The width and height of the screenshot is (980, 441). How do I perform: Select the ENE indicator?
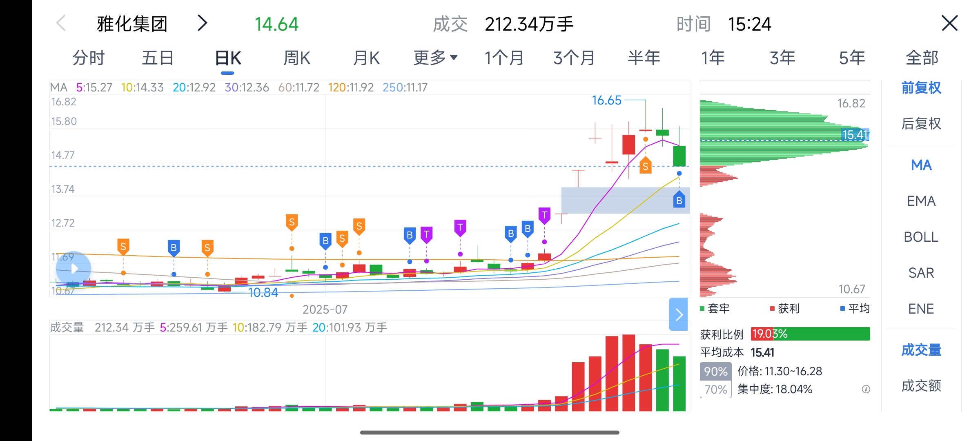coord(921,309)
